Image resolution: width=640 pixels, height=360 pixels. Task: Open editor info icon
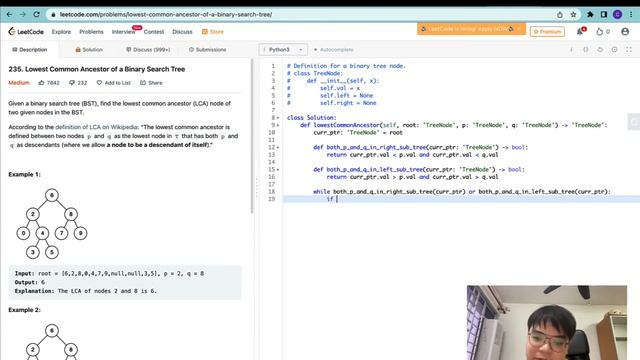pyautogui.click(x=571, y=49)
